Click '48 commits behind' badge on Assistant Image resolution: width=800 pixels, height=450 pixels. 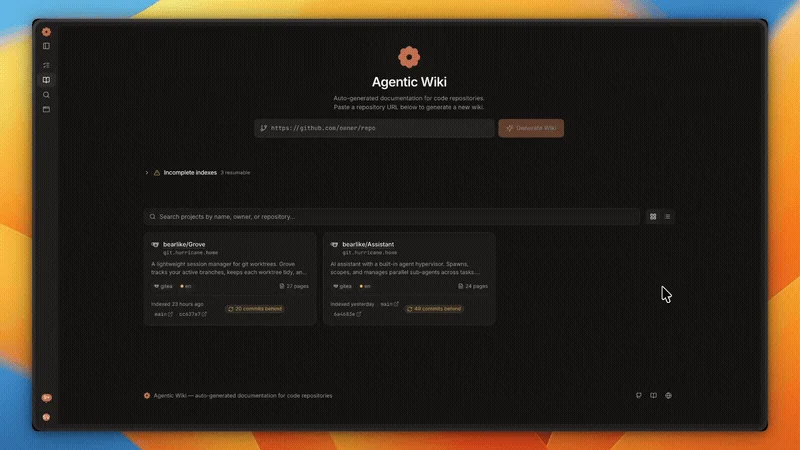point(434,309)
